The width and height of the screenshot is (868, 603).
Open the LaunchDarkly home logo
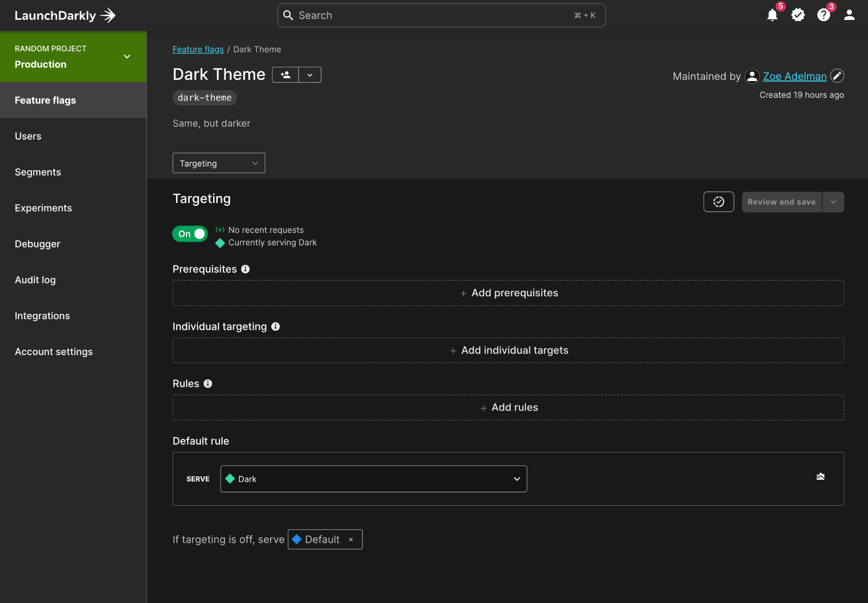click(x=64, y=15)
